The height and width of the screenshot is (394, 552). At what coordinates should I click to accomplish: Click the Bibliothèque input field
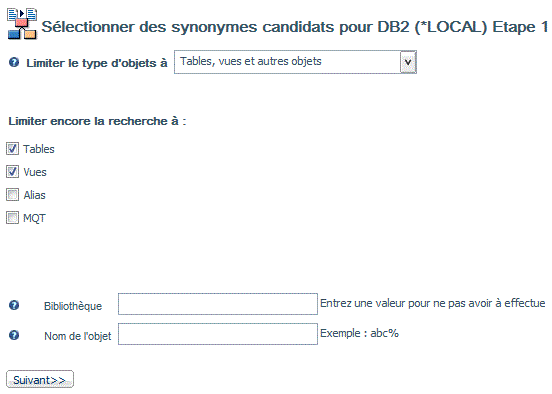(x=218, y=304)
